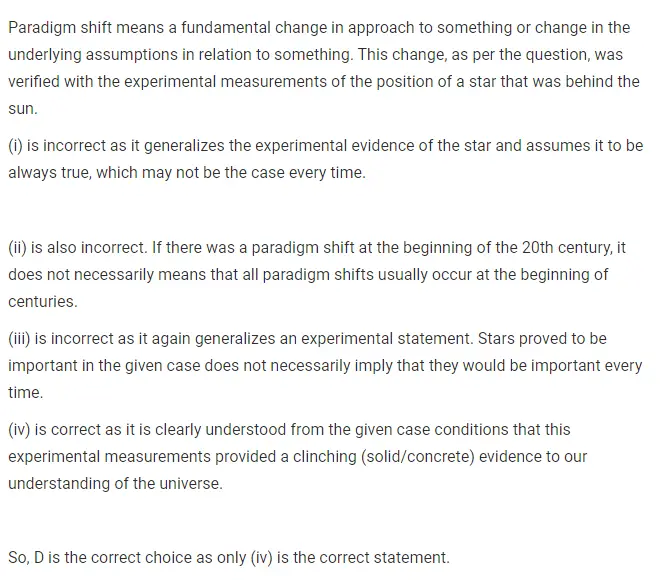Click the "(i)" marker starting second paragraph
This screenshot has width=664, height=583.
tap(15, 146)
